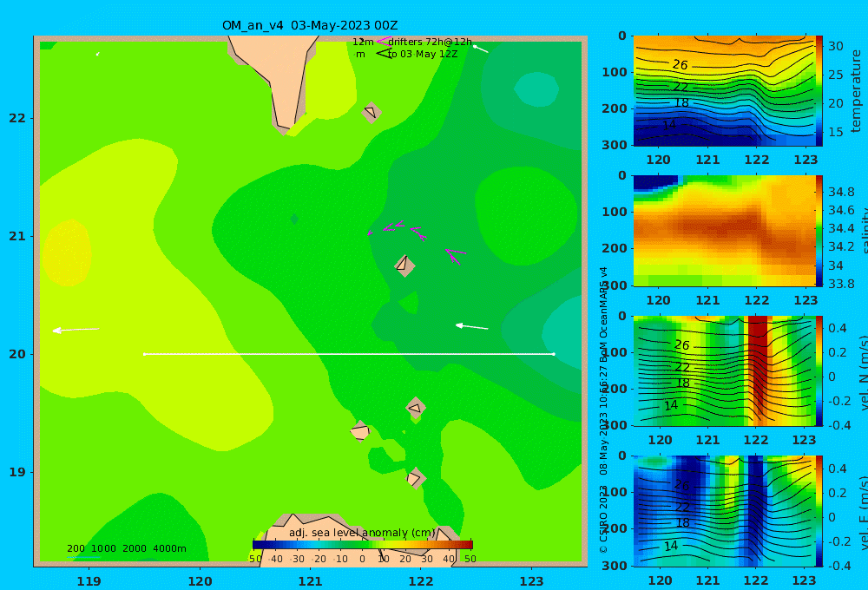Viewport: 868px width, 590px height.
Task: Click the 123 x-axis tick under the vel. E panel
Action: [804, 580]
